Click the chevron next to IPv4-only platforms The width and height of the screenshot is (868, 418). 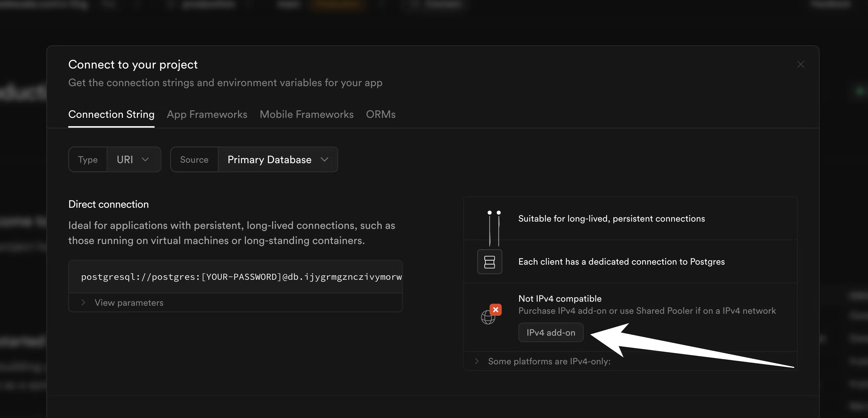pos(477,361)
